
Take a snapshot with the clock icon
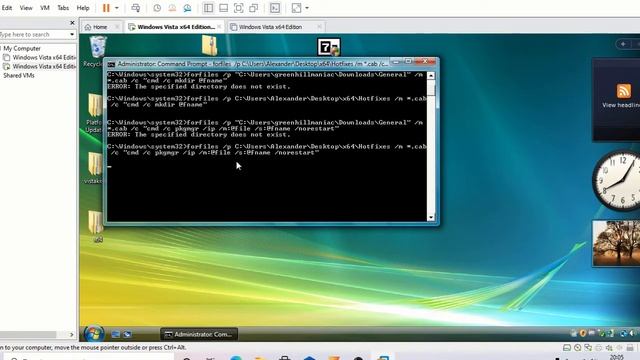157,8
